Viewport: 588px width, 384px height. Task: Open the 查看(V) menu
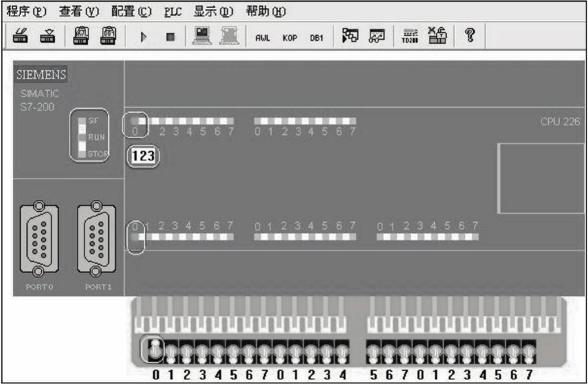79,11
